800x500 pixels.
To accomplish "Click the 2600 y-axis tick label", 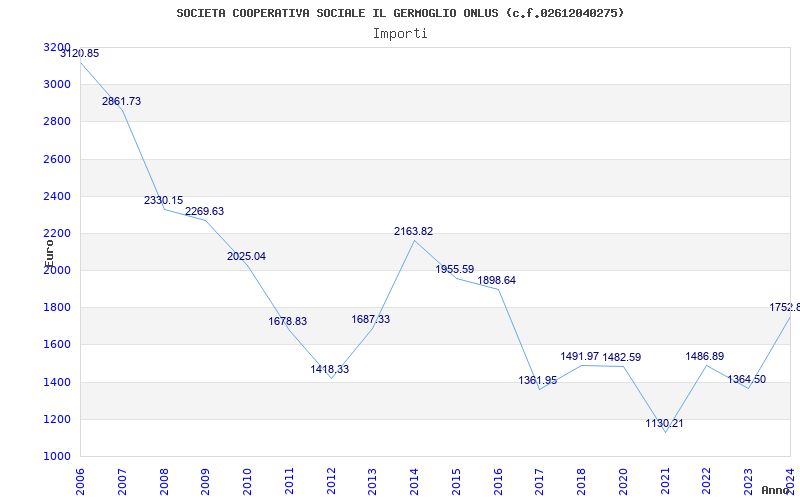I will tap(57, 159).
